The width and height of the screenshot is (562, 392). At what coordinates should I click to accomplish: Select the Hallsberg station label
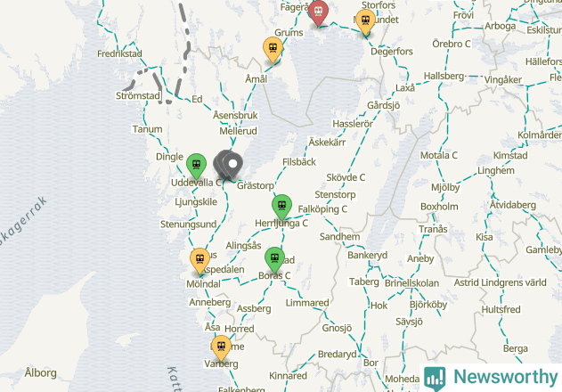pos(444,76)
